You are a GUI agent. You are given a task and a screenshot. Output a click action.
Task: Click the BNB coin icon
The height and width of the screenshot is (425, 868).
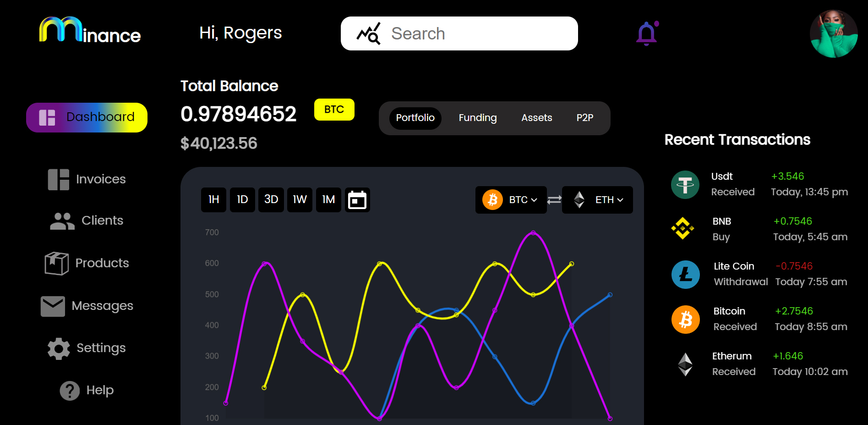(x=682, y=228)
